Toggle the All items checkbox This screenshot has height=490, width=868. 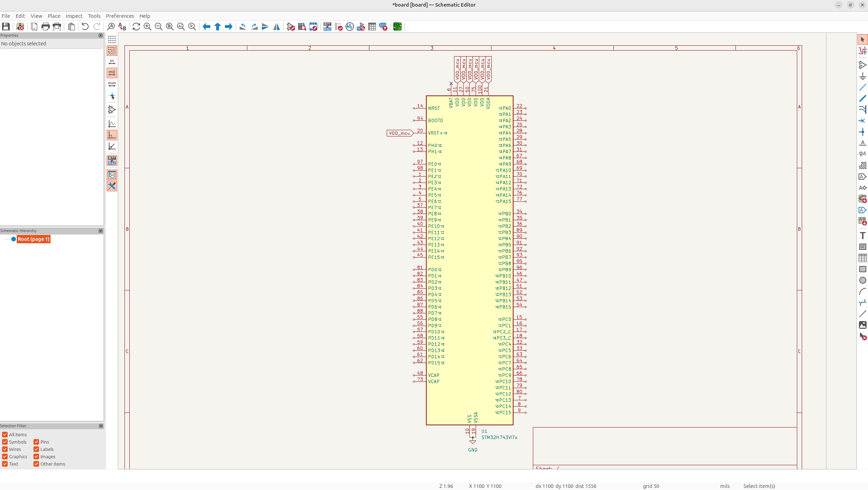(5, 435)
